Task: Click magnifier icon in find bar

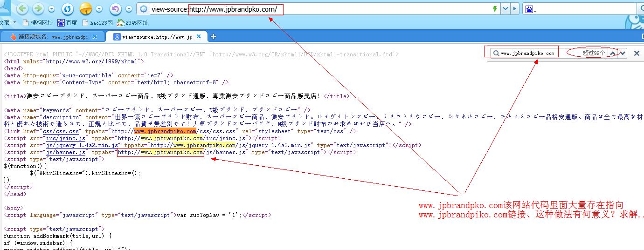Action: (496, 53)
